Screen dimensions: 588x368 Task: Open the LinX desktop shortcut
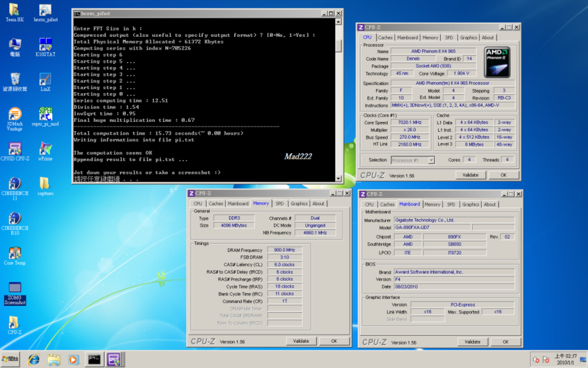coord(45,82)
